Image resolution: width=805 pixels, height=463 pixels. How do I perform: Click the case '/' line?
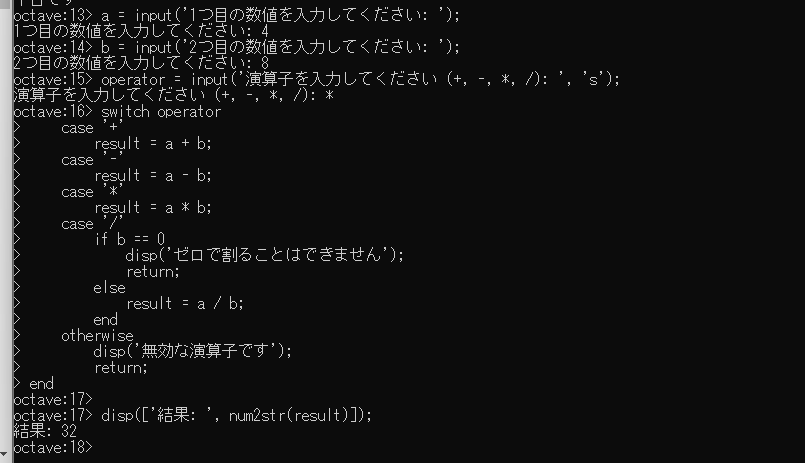tap(92, 224)
